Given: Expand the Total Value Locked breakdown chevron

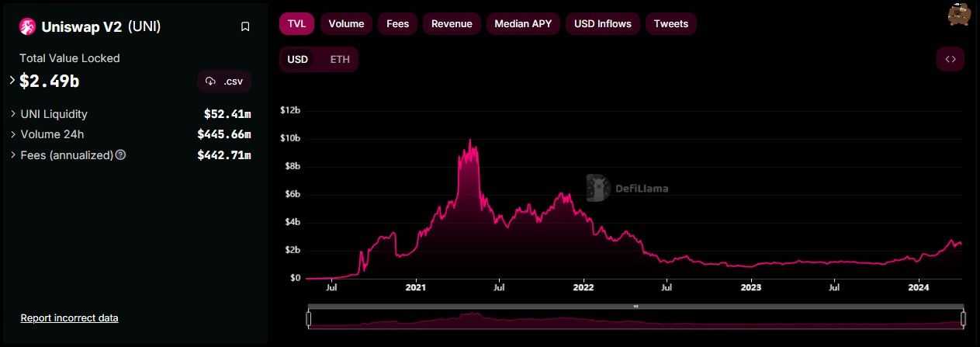Looking at the screenshot, I should (x=12, y=80).
